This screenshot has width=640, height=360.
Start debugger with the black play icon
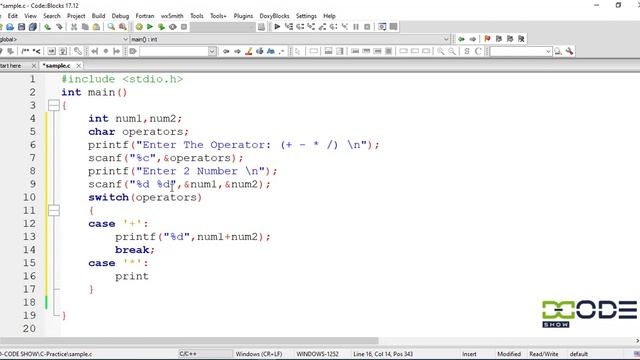click(x=277, y=27)
